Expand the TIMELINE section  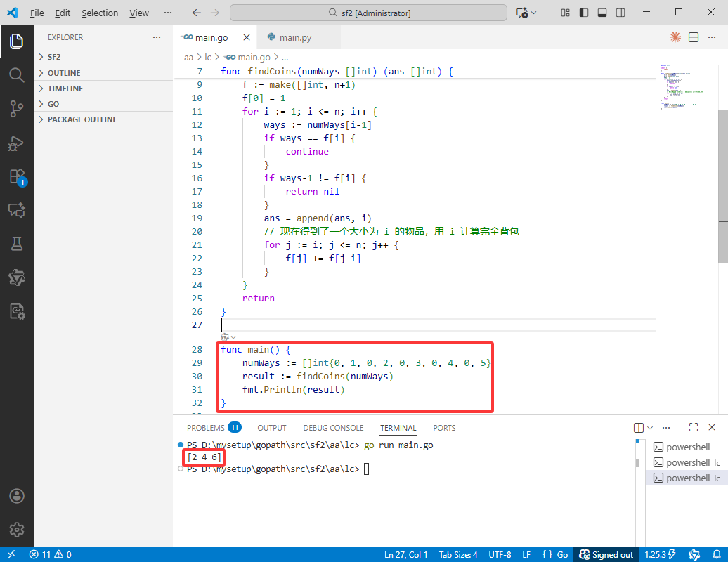[x=103, y=89]
